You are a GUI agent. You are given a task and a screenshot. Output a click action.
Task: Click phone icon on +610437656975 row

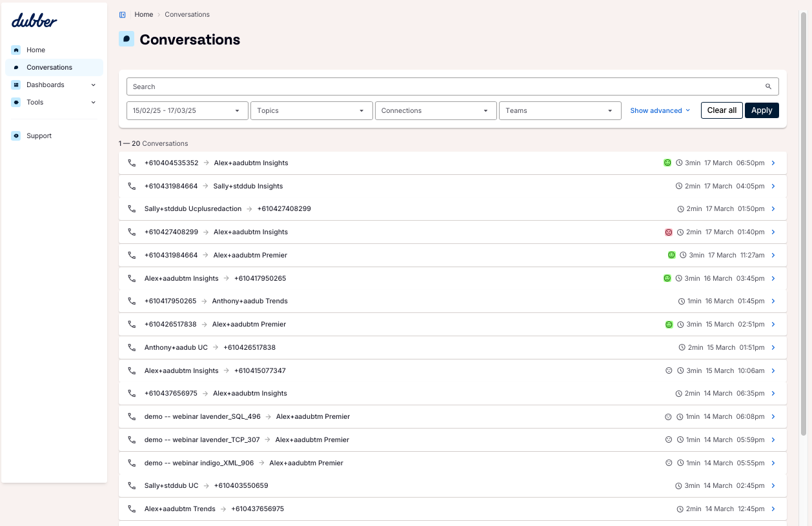tap(132, 393)
